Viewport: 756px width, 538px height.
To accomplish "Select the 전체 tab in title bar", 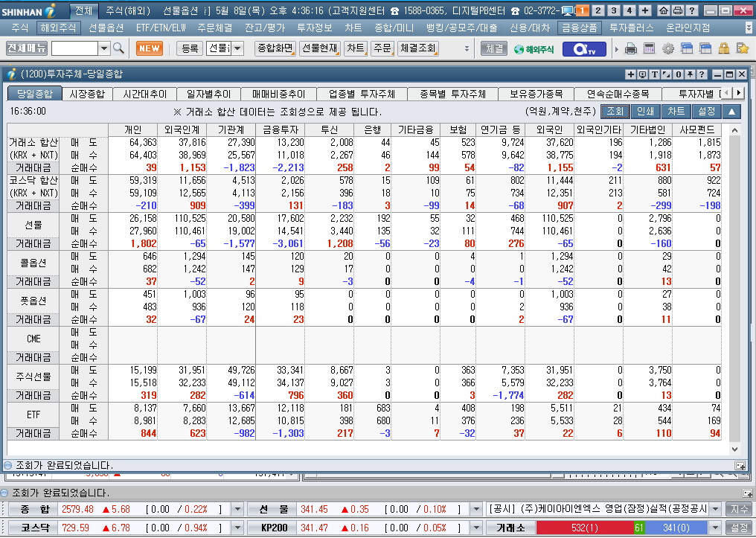I will coord(84,10).
